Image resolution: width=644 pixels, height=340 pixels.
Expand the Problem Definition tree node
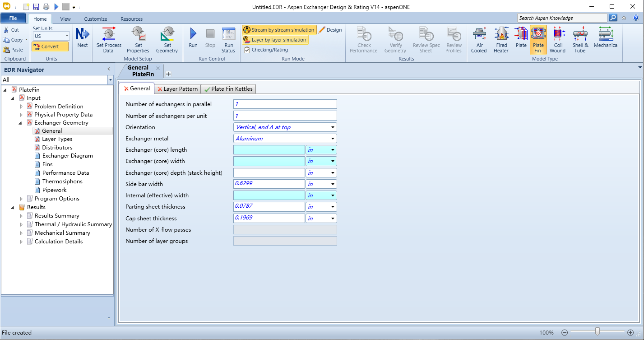(21, 107)
